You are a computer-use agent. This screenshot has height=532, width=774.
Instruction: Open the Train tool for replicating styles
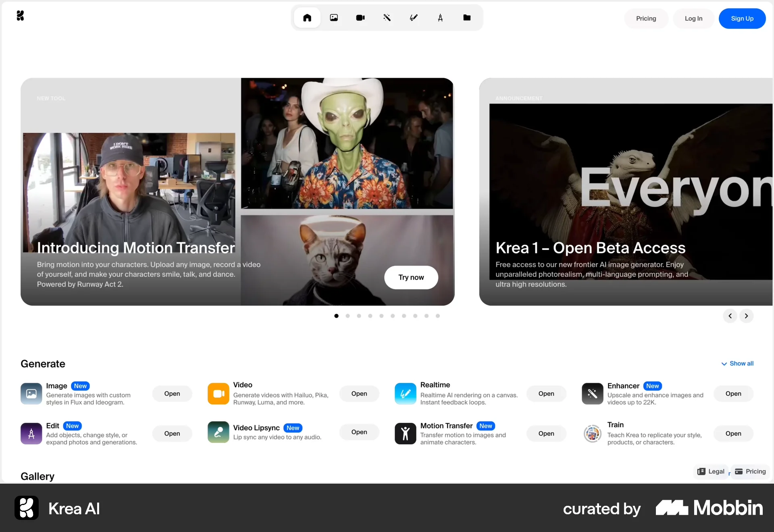coord(733,433)
